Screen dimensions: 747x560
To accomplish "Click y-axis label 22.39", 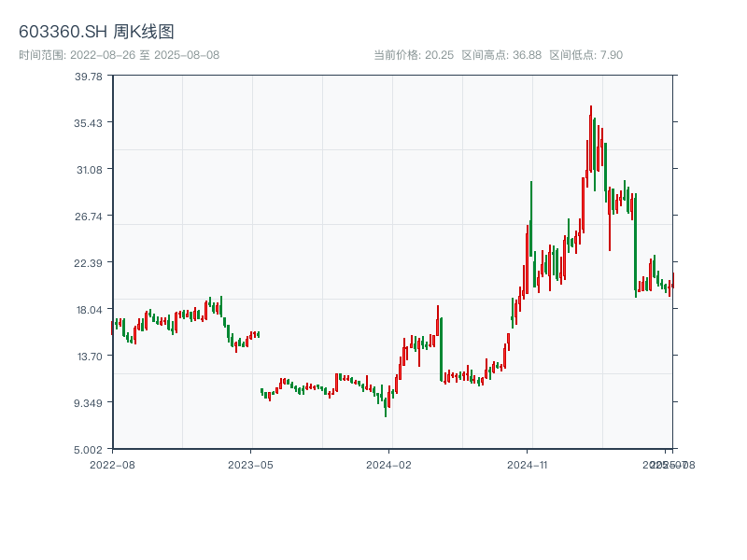I will [88, 263].
